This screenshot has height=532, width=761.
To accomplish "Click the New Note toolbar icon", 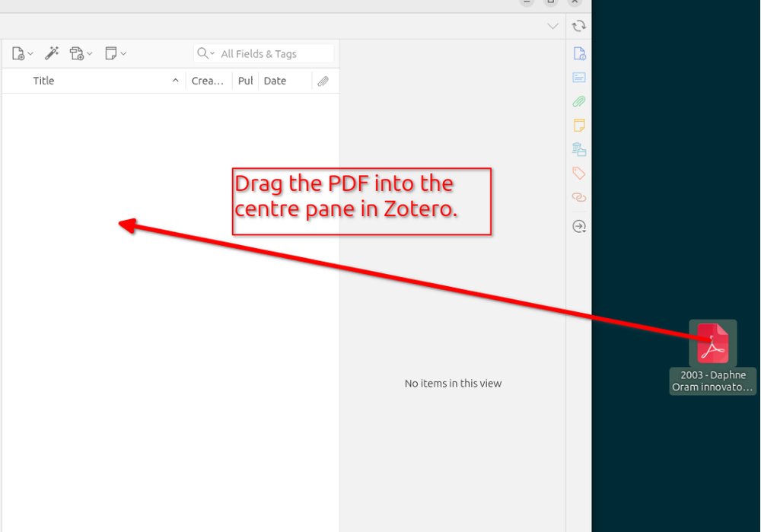I will click(111, 53).
